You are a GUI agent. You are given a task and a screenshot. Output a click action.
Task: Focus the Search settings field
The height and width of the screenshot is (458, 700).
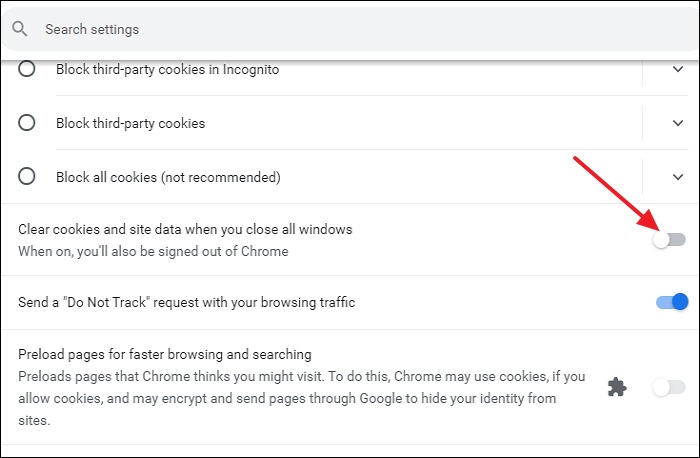(300, 29)
